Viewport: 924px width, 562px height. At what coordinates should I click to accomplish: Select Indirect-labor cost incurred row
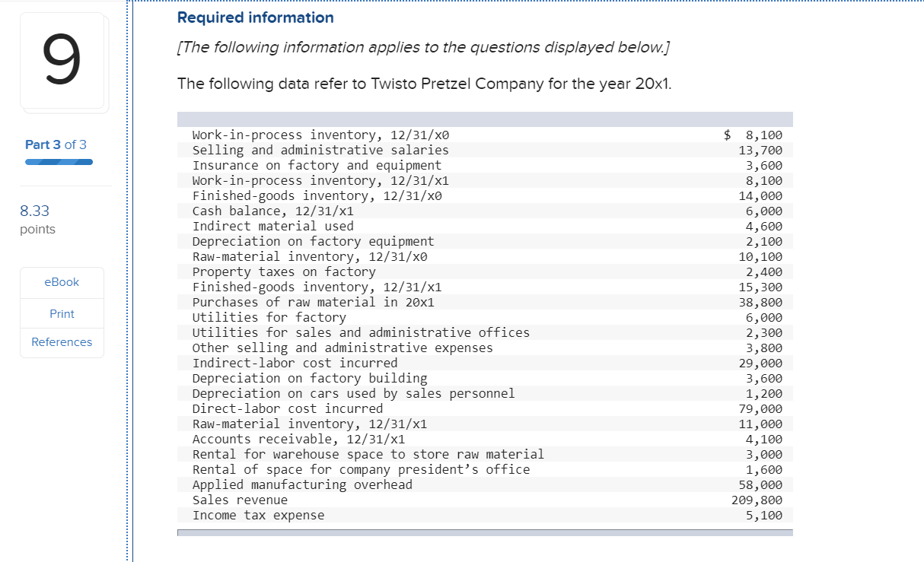pyautogui.click(x=486, y=363)
